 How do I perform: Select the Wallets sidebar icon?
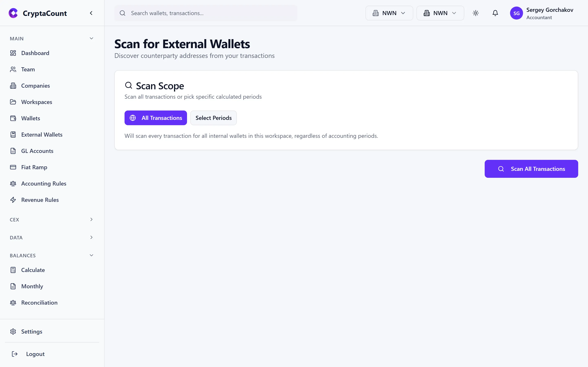(13, 118)
